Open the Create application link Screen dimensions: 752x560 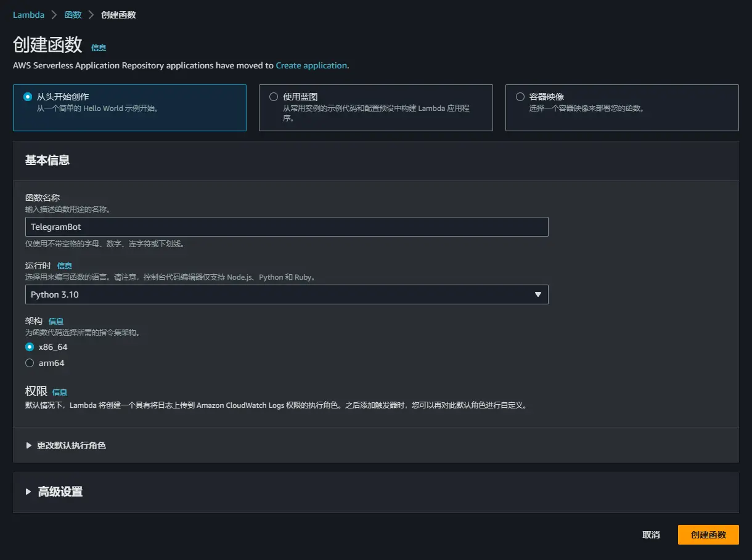pos(311,65)
